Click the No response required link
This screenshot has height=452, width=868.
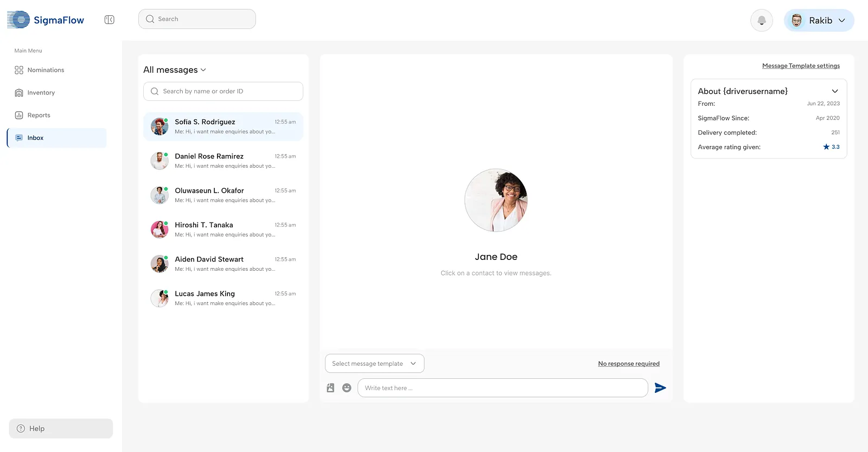pyautogui.click(x=629, y=364)
